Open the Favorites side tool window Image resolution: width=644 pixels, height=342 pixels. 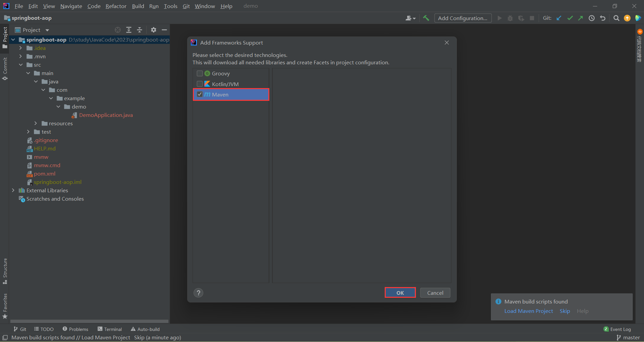(5, 306)
